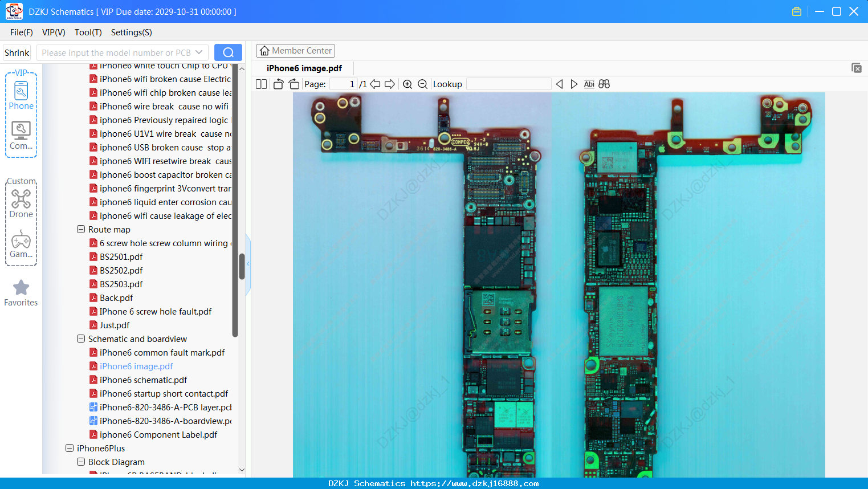868x489 pixels.
Task: Open iphone6 boost capacitor broken file
Action: (161, 175)
